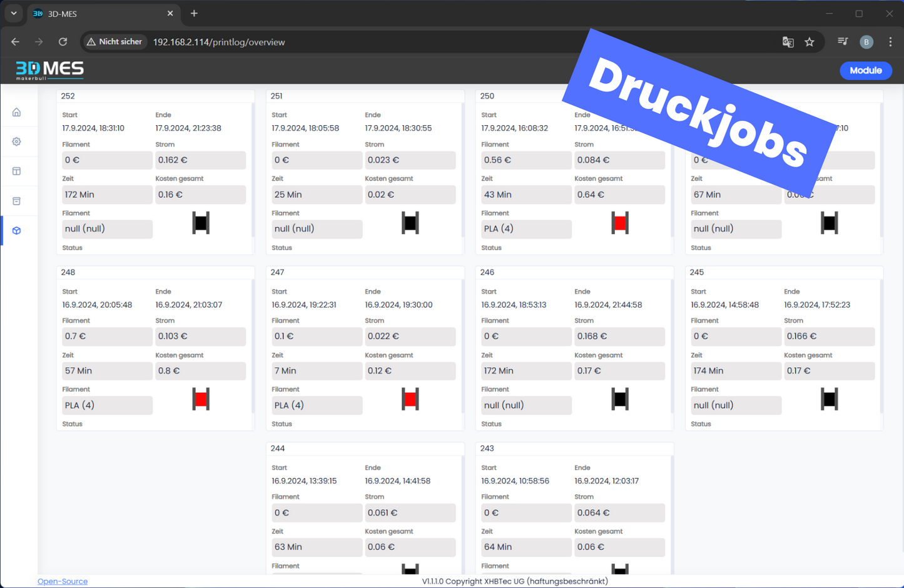This screenshot has height=588, width=904.
Task: Select the cube print log sidebar icon
Action: pos(17,231)
